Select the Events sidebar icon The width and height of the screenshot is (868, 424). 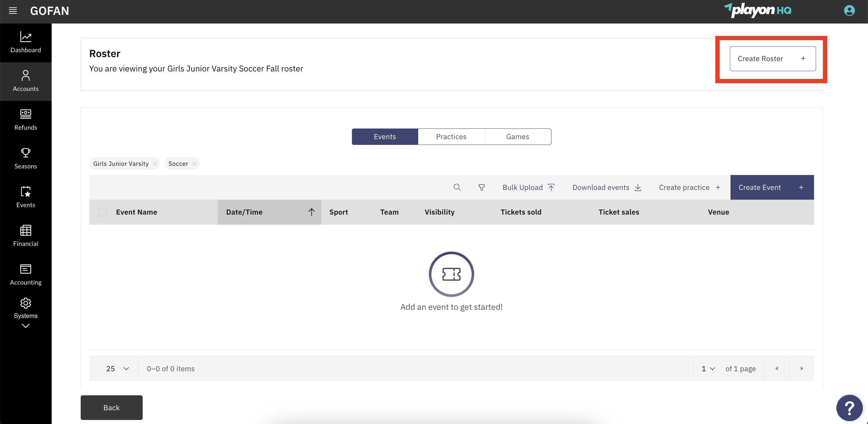26,192
